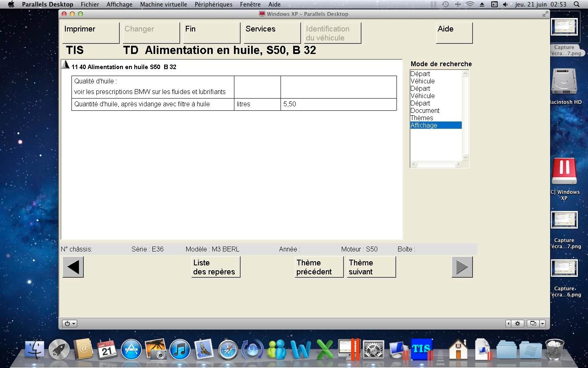Open the Fenêtre menu
The width and height of the screenshot is (588, 368).
point(250,4)
